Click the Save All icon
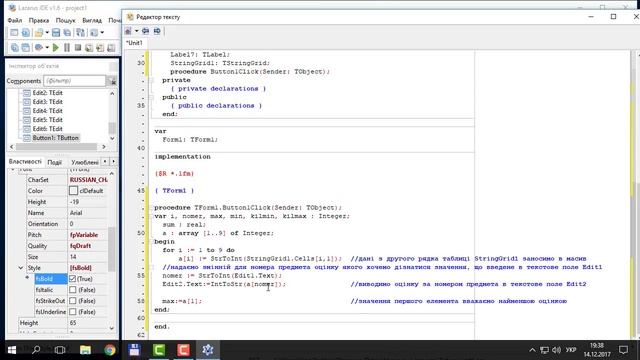Image resolution: width=640 pixels, height=360 pixels. click(x=67, y=32)
